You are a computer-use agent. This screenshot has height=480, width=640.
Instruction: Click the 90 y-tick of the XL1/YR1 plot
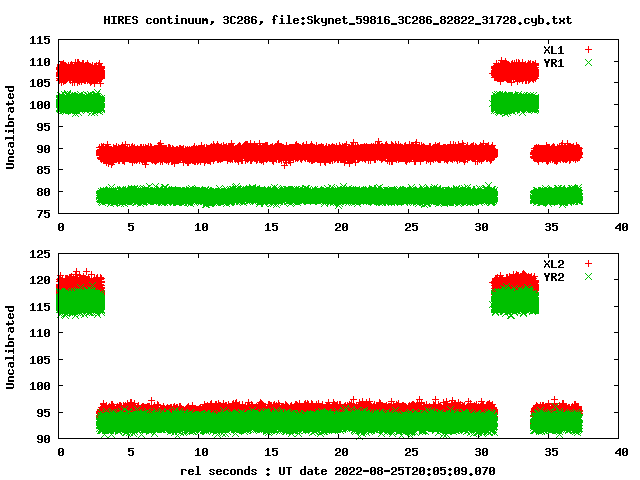[43, 149]
